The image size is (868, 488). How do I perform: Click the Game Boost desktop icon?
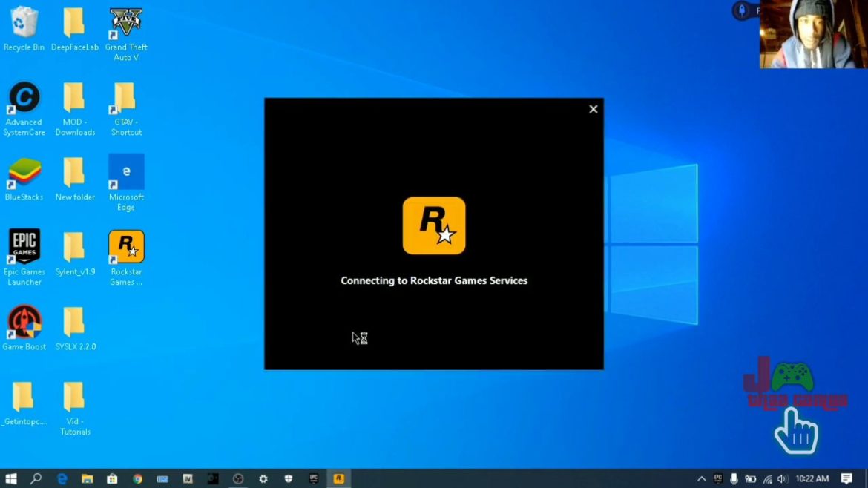pyautogui.click(x=24, y=323)
